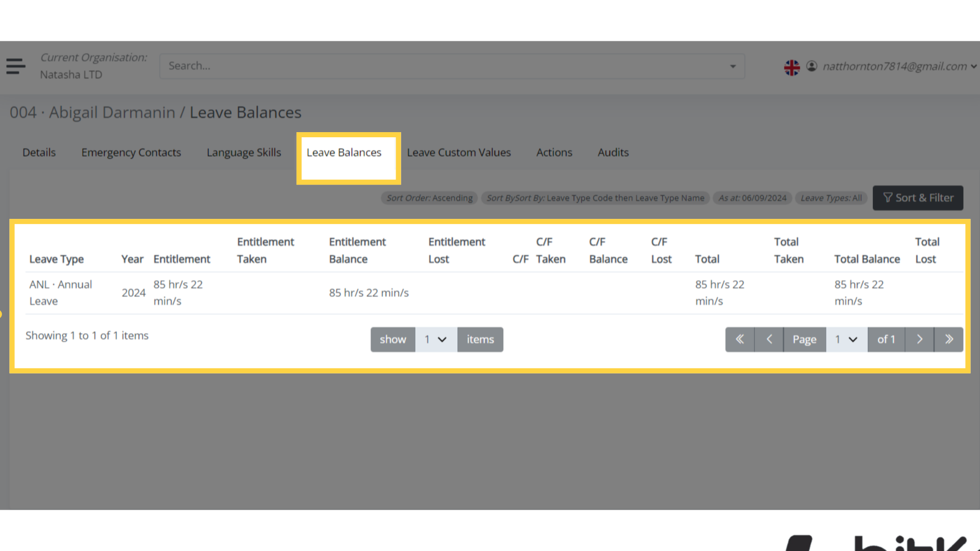Go to next page with right arrow
Screen dimensions: 980x551
point(919,339)
